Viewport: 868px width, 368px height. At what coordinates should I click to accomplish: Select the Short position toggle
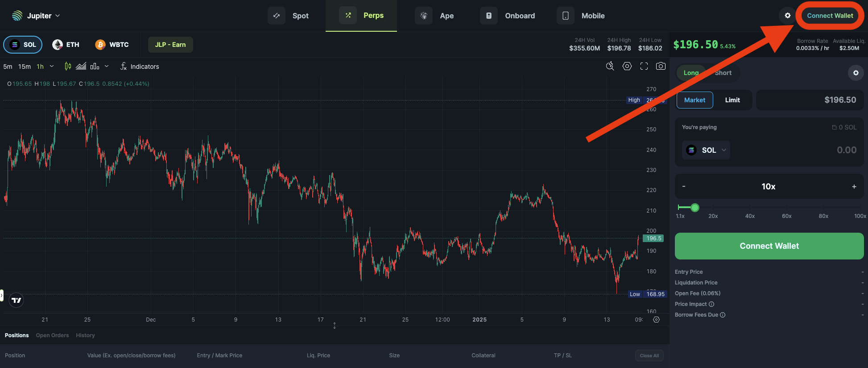point(723,73)
